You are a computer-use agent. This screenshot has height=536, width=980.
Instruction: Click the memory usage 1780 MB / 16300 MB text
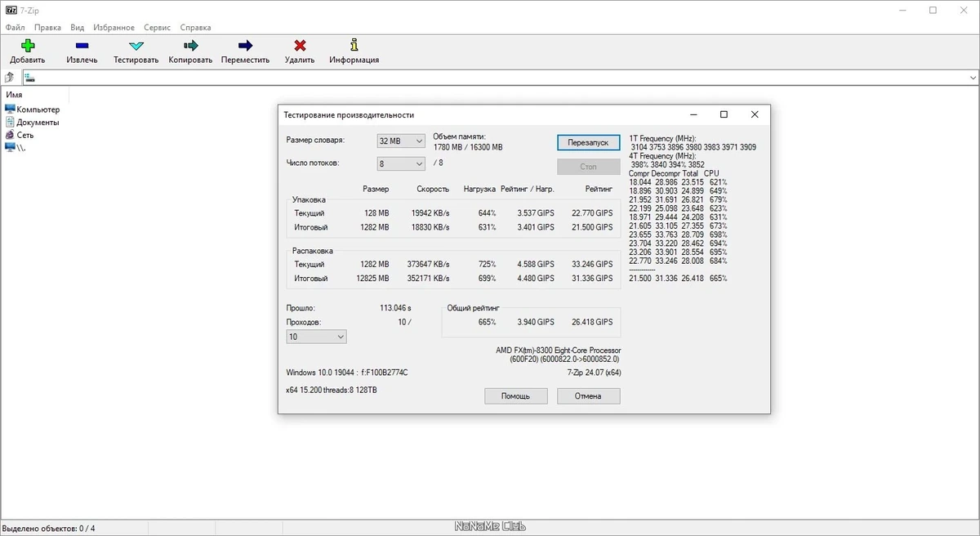(x=468, y=147)
